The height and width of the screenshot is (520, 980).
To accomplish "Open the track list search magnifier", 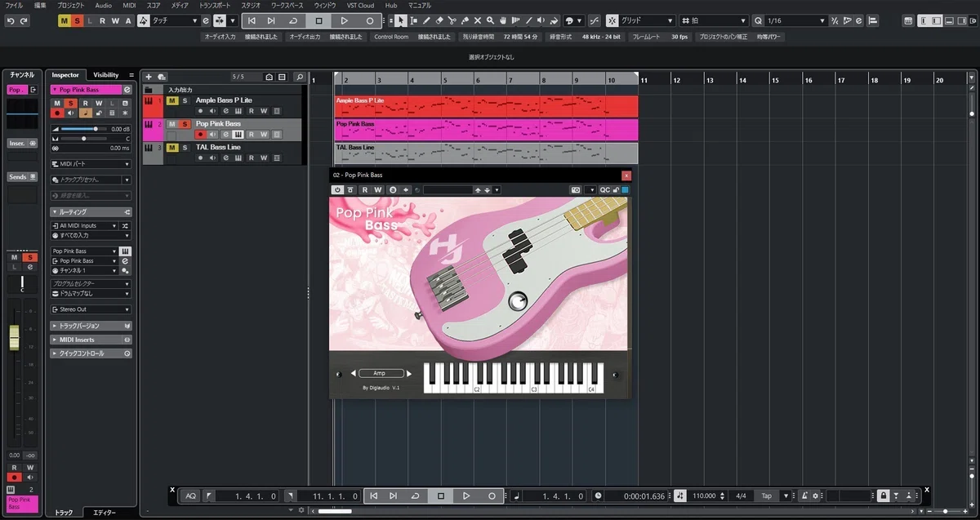I will pos(300,77).
